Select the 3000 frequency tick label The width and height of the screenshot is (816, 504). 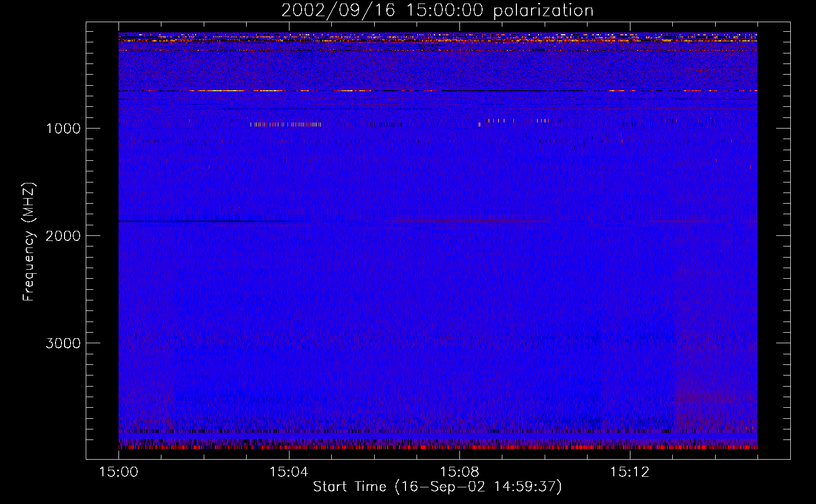(x=63, y=343)
